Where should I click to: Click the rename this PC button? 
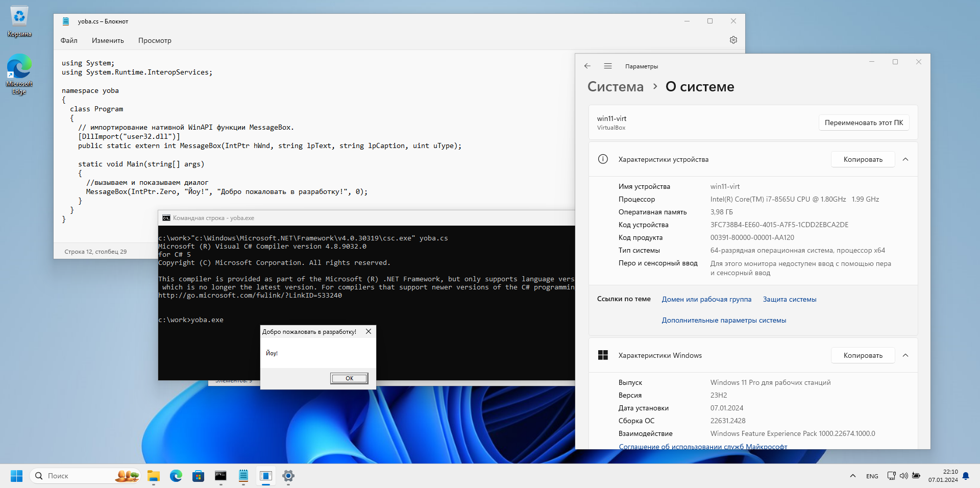click(864, 123)
